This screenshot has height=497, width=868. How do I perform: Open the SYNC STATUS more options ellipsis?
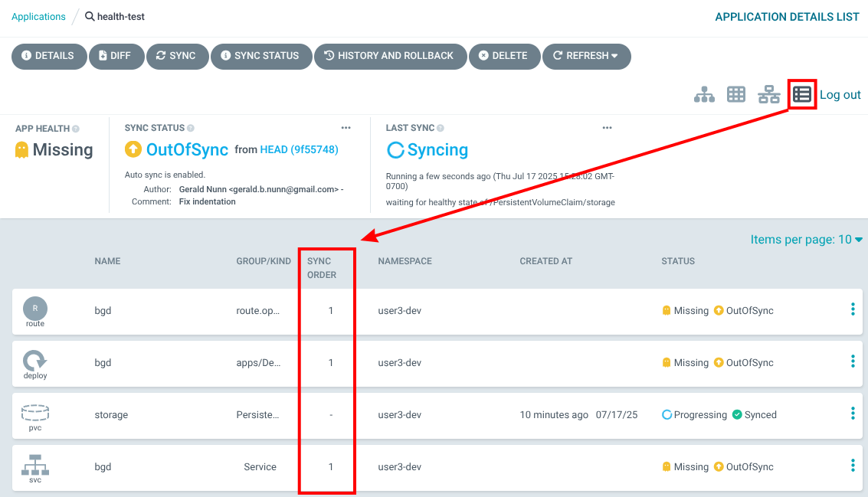point(346,128)
